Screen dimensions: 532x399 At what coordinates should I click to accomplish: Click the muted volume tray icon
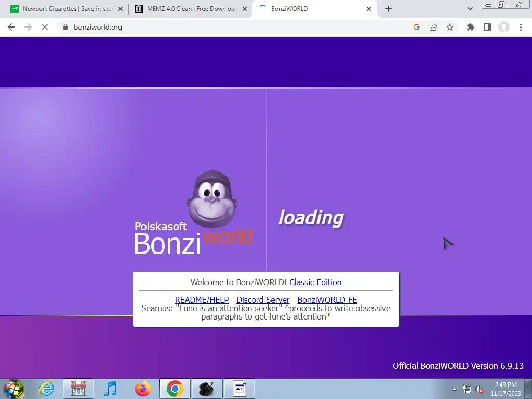tap(480, 389)
